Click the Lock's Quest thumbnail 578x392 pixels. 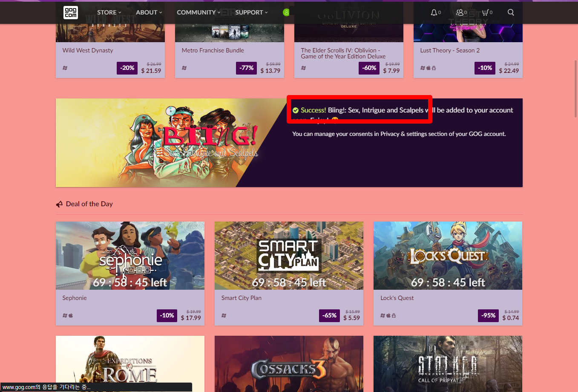coord(448,256)
